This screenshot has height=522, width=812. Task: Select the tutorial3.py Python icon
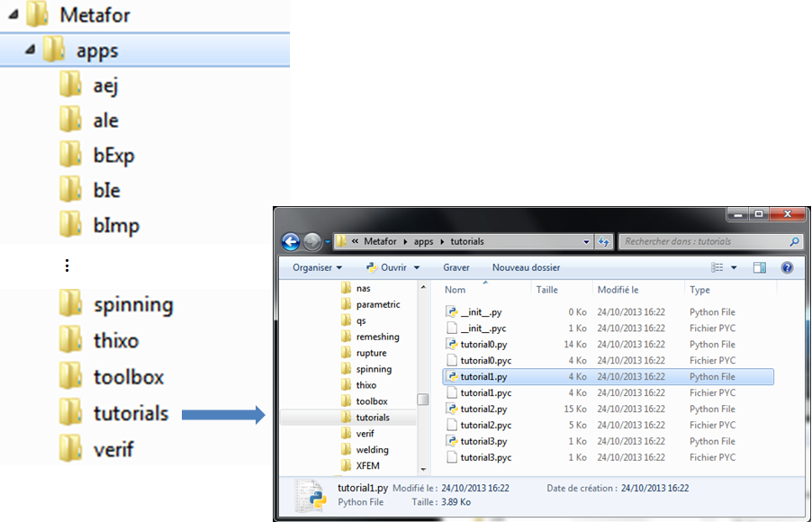[452, 441]
